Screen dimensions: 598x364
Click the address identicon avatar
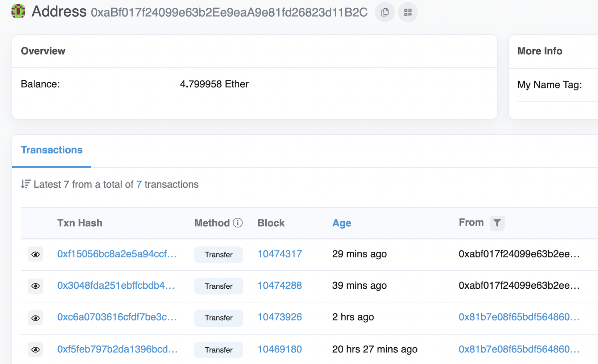(18, 11)
